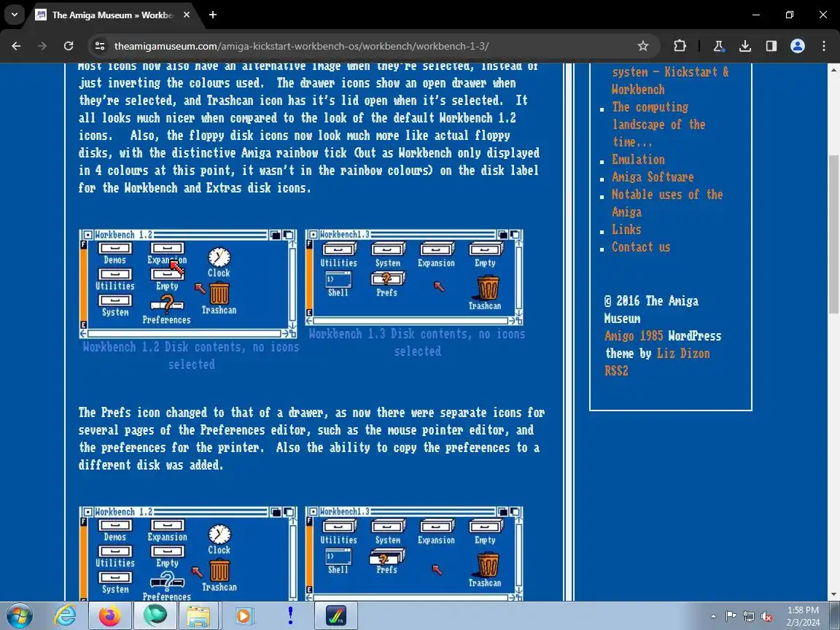This screenshot has width=840, height=630.
Task: Click the forward navigation arrow
Action: tap(42, 46)
